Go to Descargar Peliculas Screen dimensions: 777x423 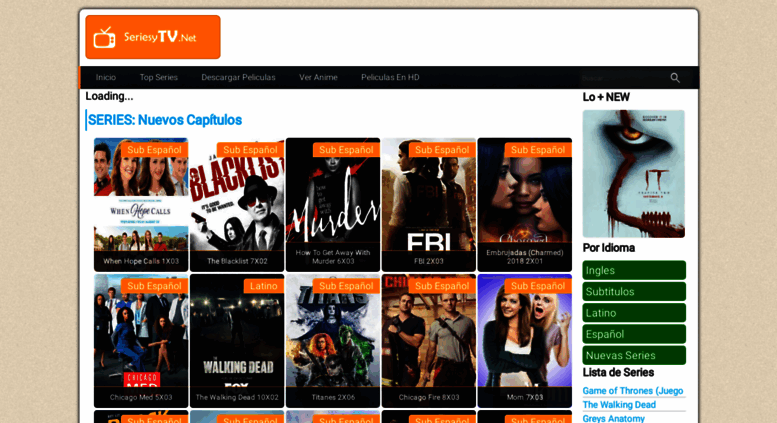[238, 77]
